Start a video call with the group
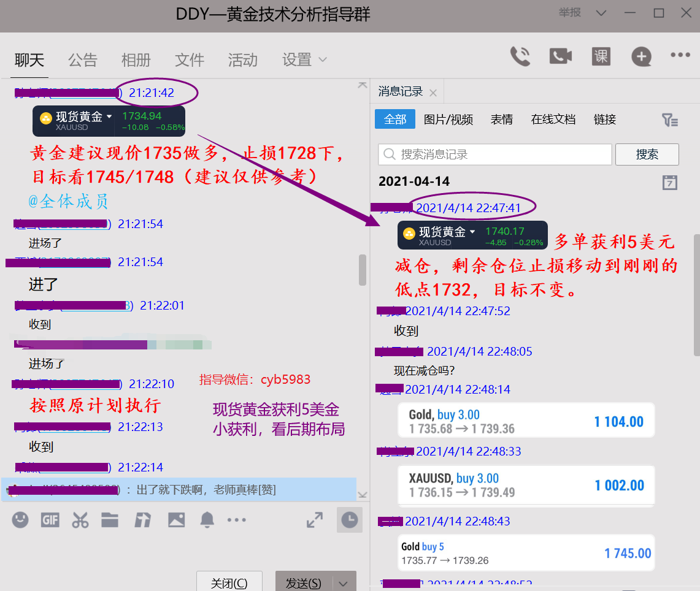The image size is (700, 591). [x=560, y=56]
